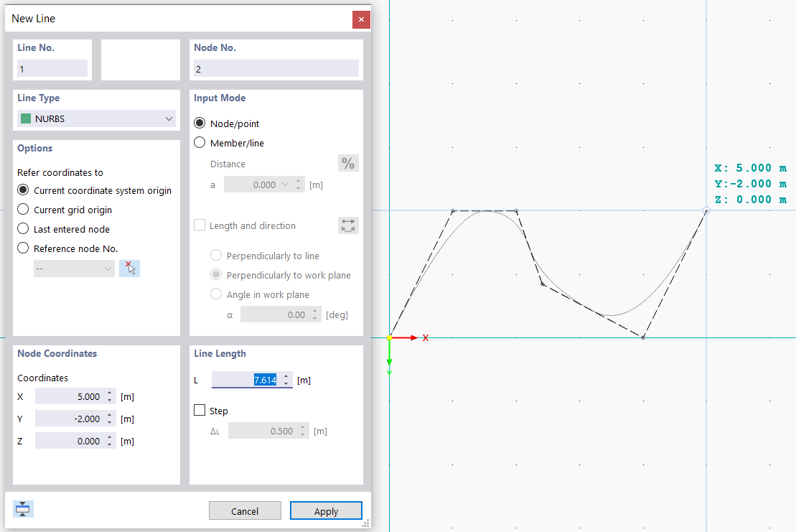
Task: Cancel the New Line dialog
Action: [245, 510]
